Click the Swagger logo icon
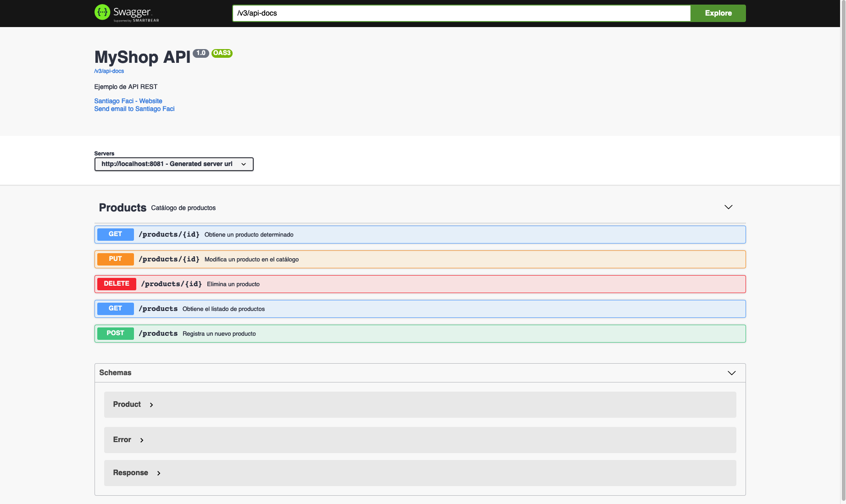 [102, 12]
